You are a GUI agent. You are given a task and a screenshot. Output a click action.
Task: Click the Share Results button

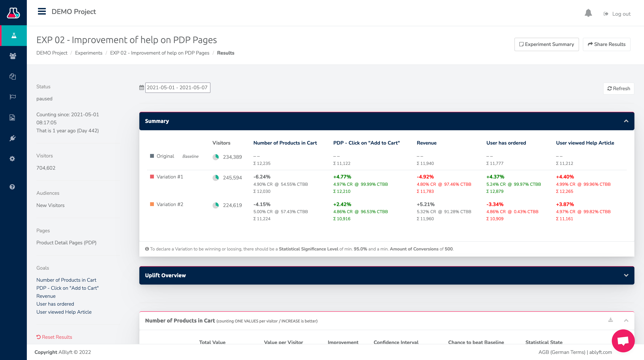tap(606, 44)
